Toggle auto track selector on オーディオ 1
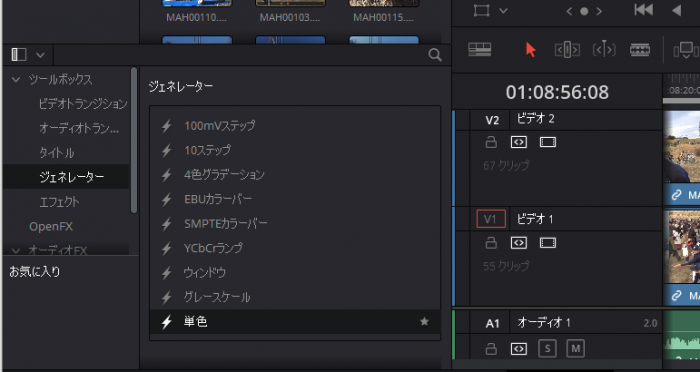The image size is (700, 372). pyautogui.click(x=519, y=349)
